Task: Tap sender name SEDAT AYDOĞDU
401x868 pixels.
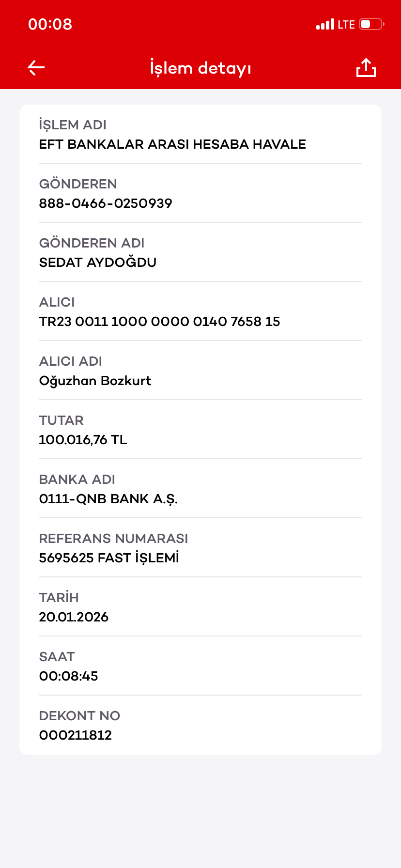Action: click(98, 262)
